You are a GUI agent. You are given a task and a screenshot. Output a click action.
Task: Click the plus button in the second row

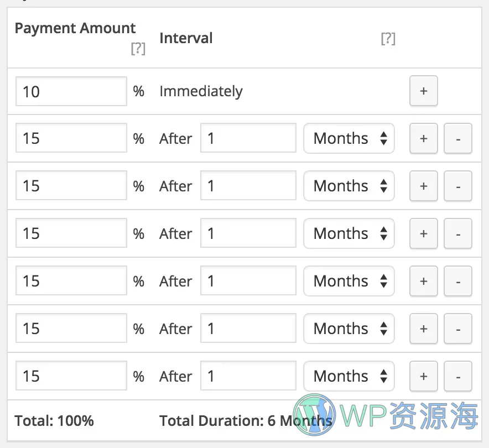point(424,138)
